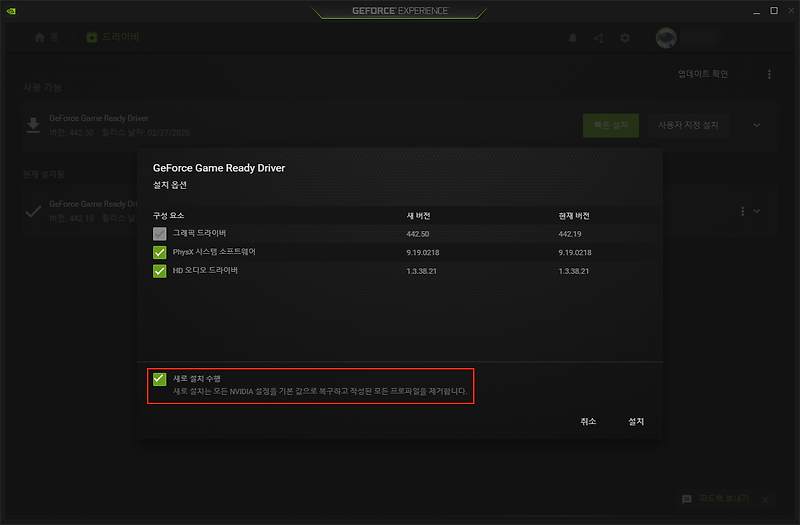The image size is (800, 525).
Task: Click the 새 버전 column header
Action: [x=418, y=216]
